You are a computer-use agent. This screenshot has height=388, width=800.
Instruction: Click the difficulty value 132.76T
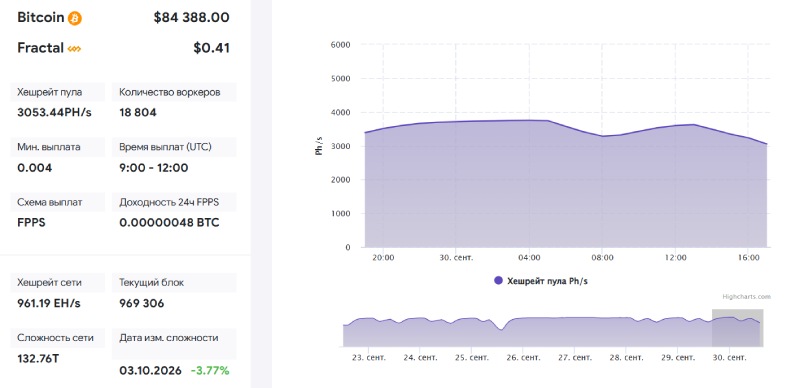(x=38, y=359)
